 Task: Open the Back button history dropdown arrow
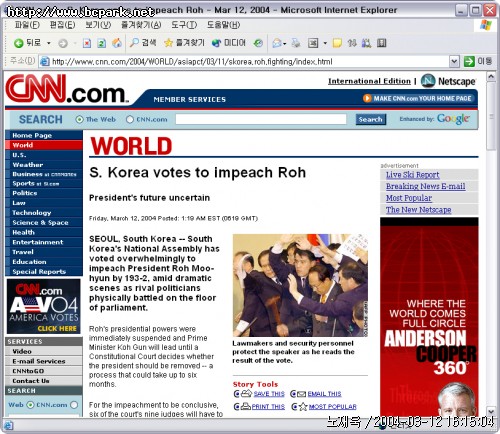tap(49, 43)
